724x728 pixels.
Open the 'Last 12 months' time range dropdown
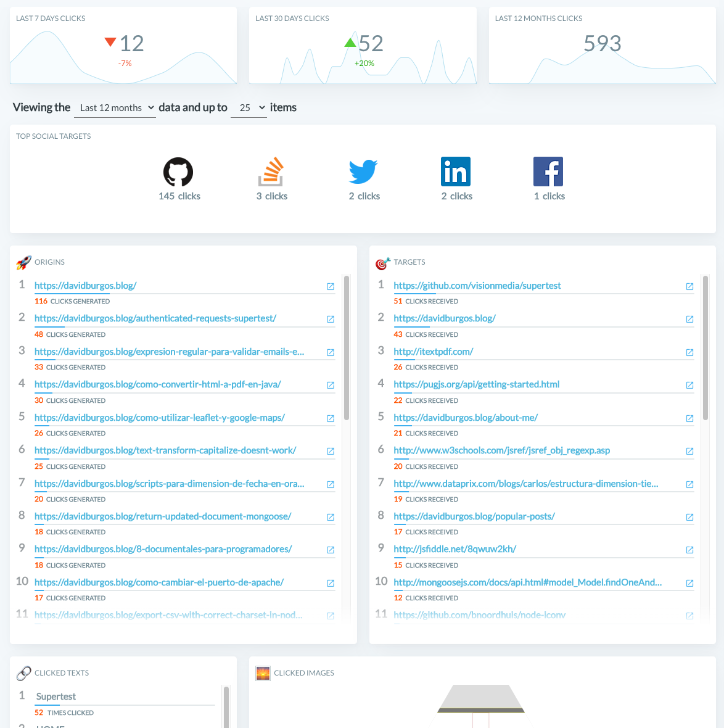[115, 107]
